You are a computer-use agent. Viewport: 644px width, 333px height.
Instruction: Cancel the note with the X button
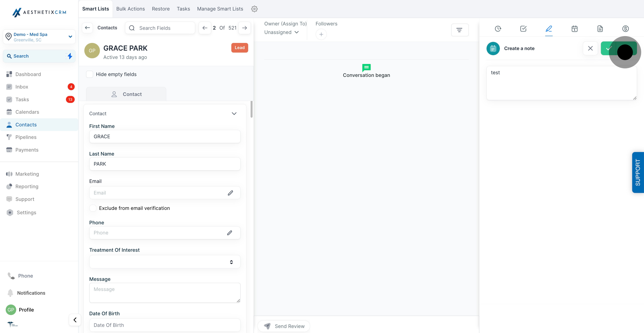pyautogui.click(x=590, y=48)
